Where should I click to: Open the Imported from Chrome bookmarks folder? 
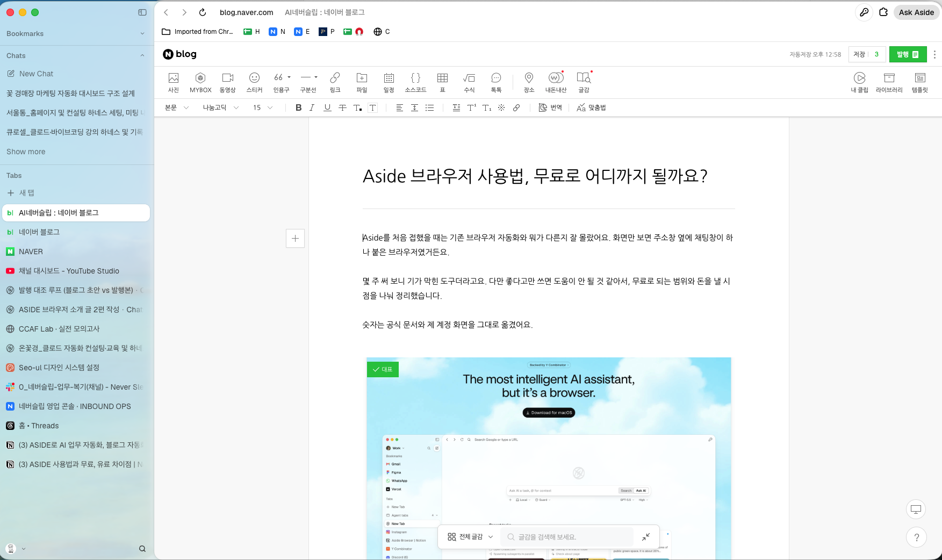click(x=197, y=32)
